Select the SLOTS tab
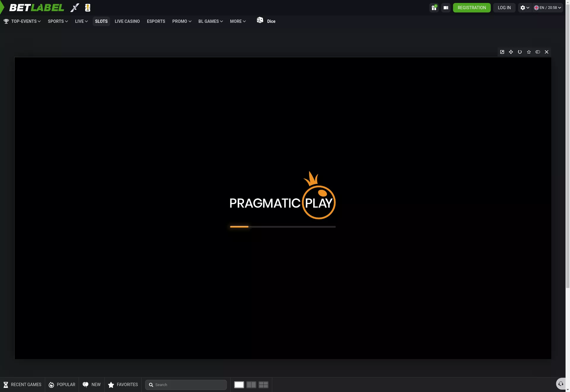Screen dimensions: 570x392 [x=101, y=21]
